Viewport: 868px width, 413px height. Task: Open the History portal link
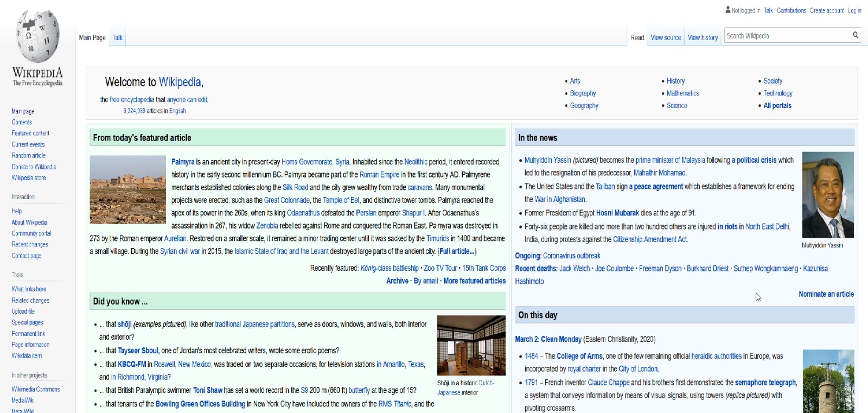(675, 81)
